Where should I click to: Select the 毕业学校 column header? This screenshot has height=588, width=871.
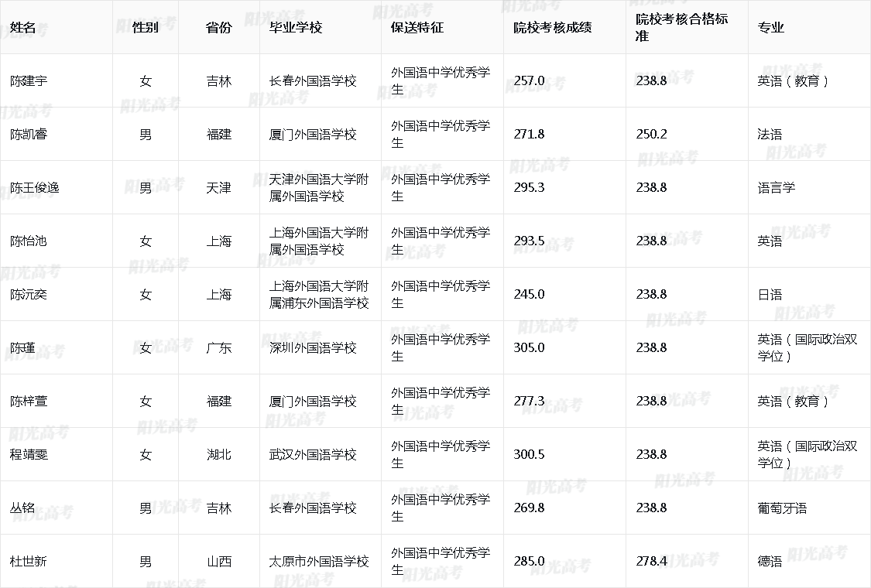(295, 27)
